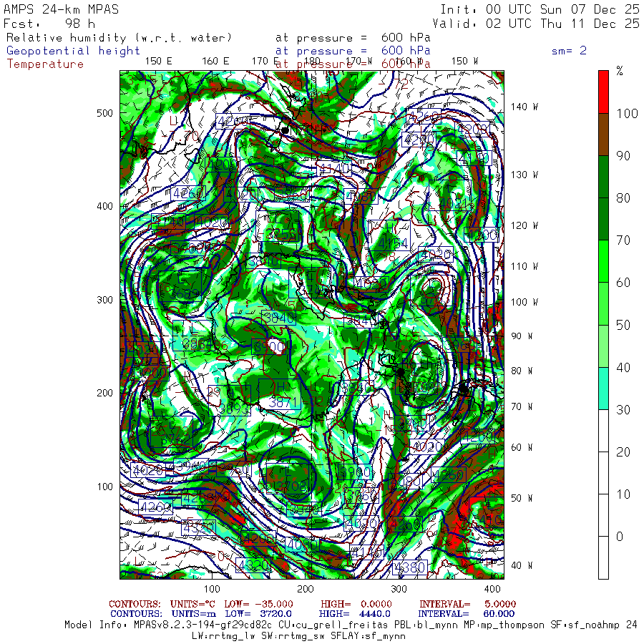Click 'INTERVAL= 5.0000' in the red contours line
The image size is (644, 644).
pos(468,604)
